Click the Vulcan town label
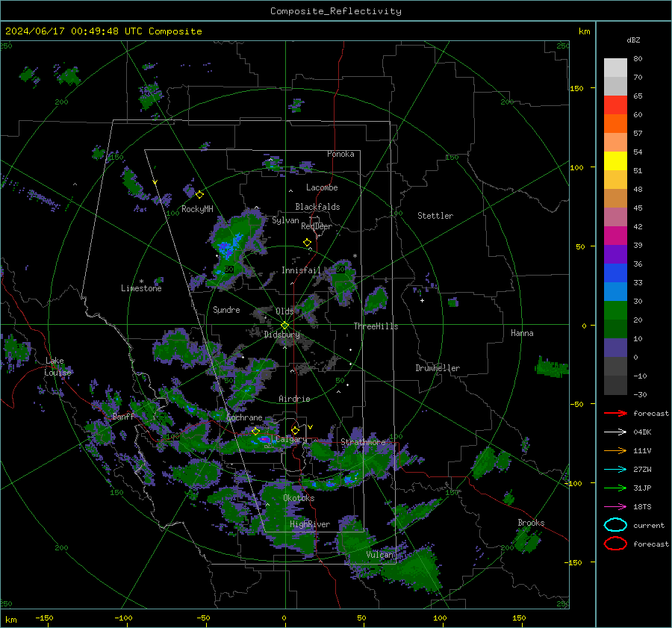This screenshot has width=672, height=628. 379,555
